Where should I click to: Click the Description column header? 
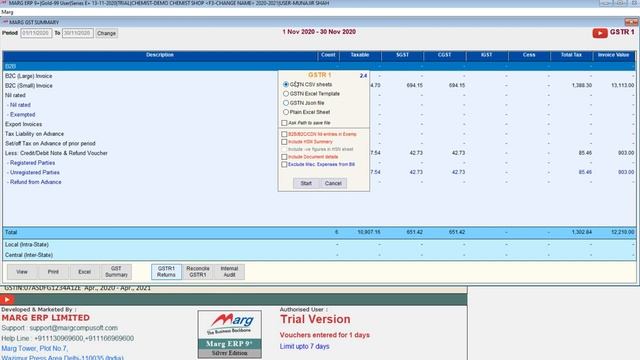tap(160, 55)
